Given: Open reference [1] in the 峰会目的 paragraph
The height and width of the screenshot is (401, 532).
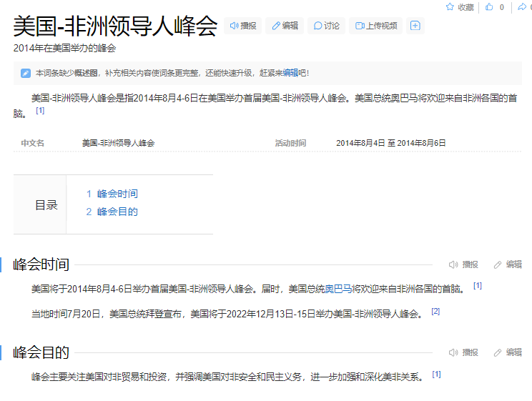Looking at the screenshot, I should coord(437,375).
